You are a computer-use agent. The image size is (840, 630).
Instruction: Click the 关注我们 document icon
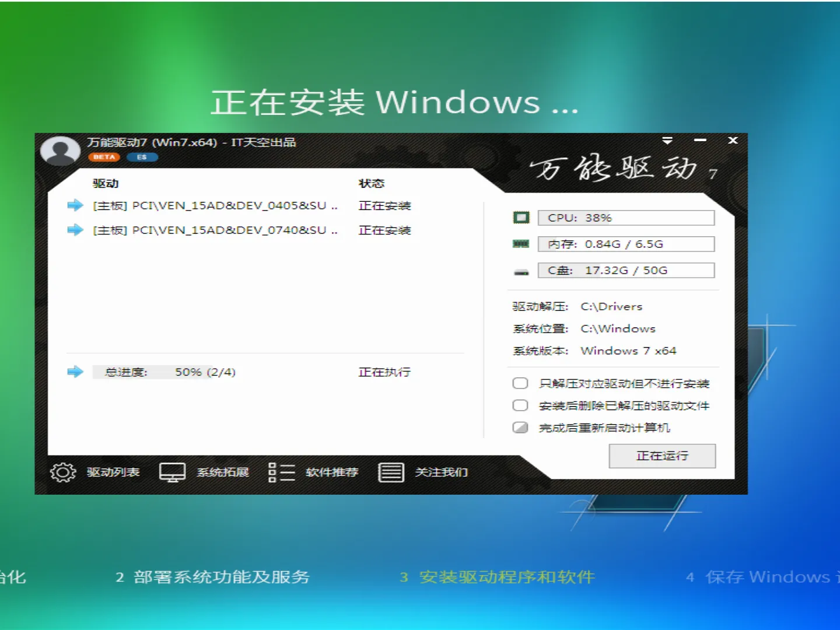pos(391,472)
